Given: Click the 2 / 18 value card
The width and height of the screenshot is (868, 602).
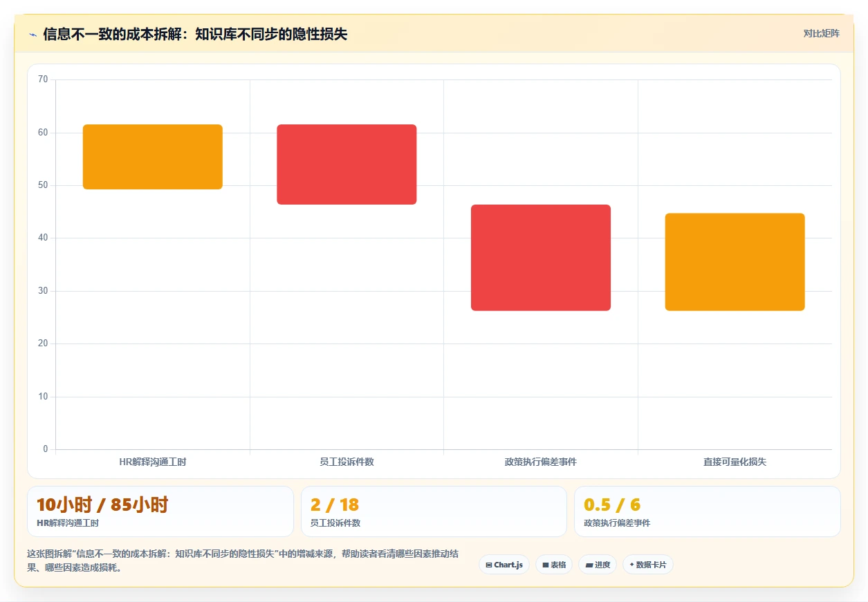Looking at the screenshot, I should (434, 511).
